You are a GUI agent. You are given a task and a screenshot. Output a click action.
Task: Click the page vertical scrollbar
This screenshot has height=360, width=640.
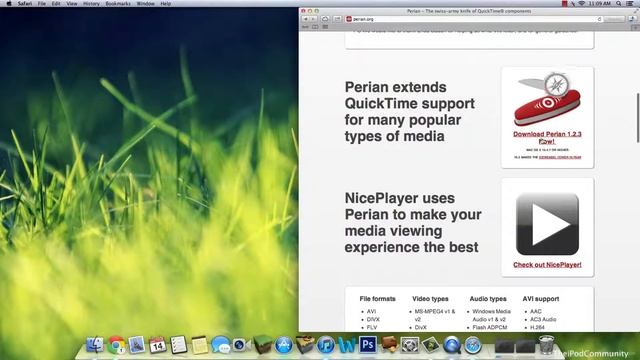638,118
